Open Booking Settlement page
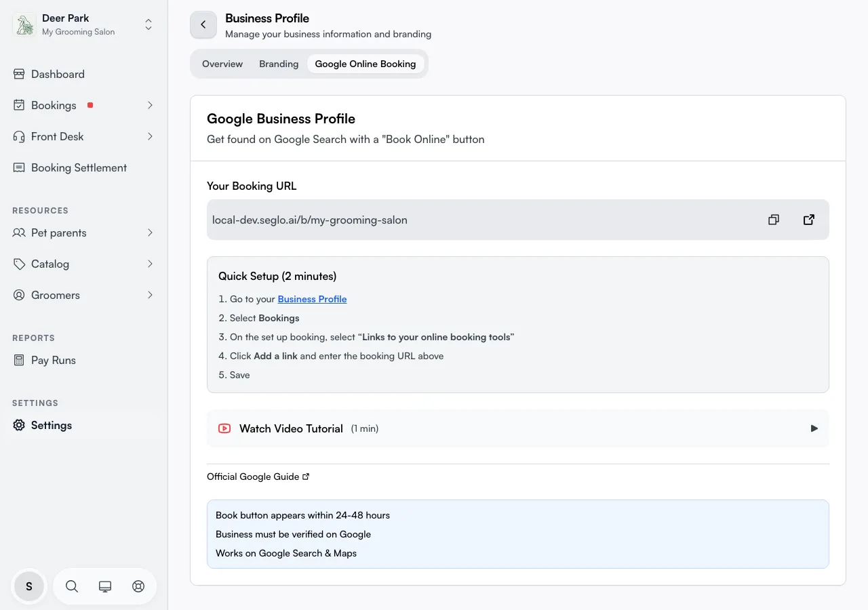The image size is (868, 610). [x=83, y=167]
